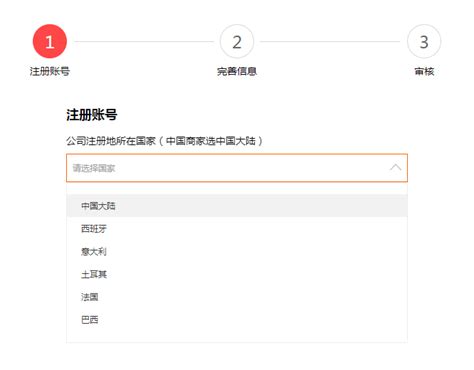Select the 注册账号 label under step 1
This screenshot has width=474, height=370.
pyautogui.click(x=50, y=71)
